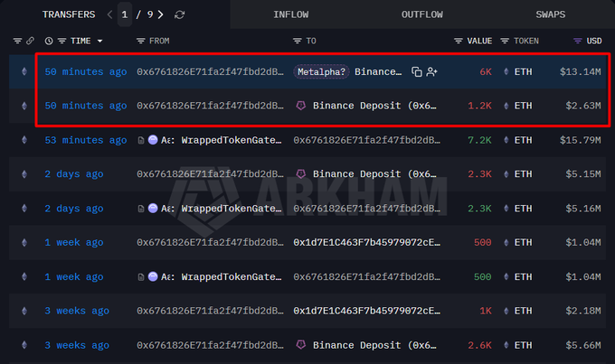Open 3 weeks ago link in $2.18M row
The image size is (615, 364).
coord(77,311)
